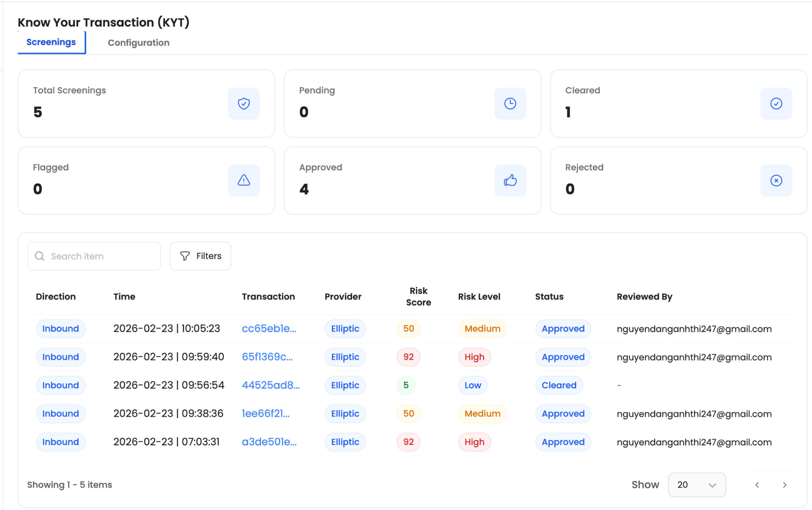Click the Showing 1 - 5 items text
Viewport: 812px width, 510px height.
69,485
